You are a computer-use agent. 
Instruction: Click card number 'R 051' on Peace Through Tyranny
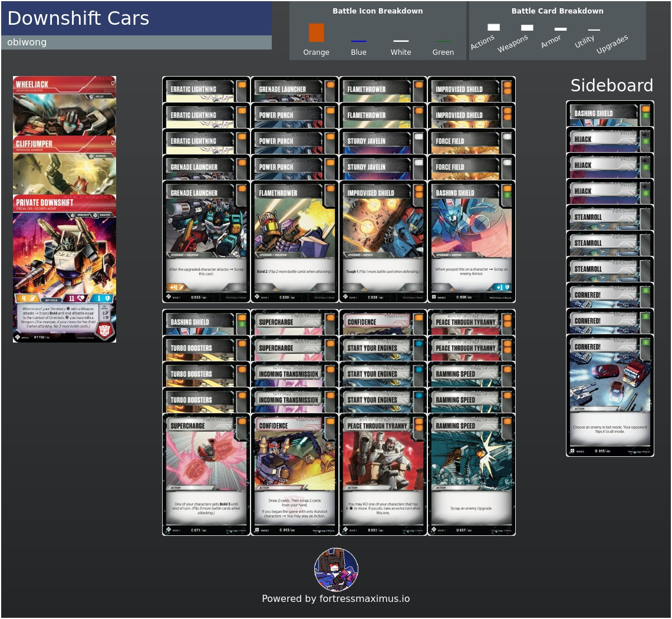tap(374, 530)
